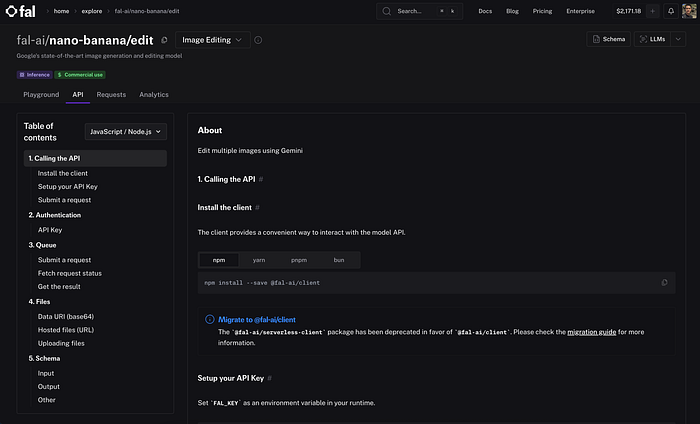
Task: Select the pnpm package manager tab
Action: 299,260
